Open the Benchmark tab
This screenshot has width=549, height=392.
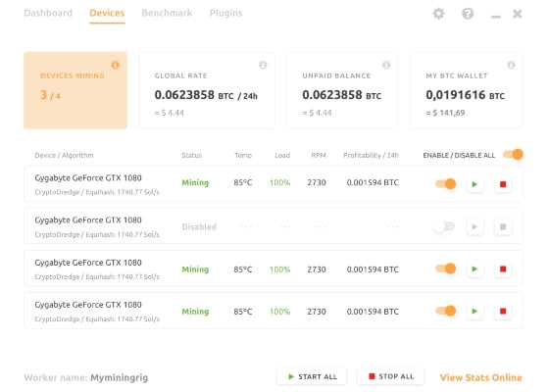coord(167,13)
